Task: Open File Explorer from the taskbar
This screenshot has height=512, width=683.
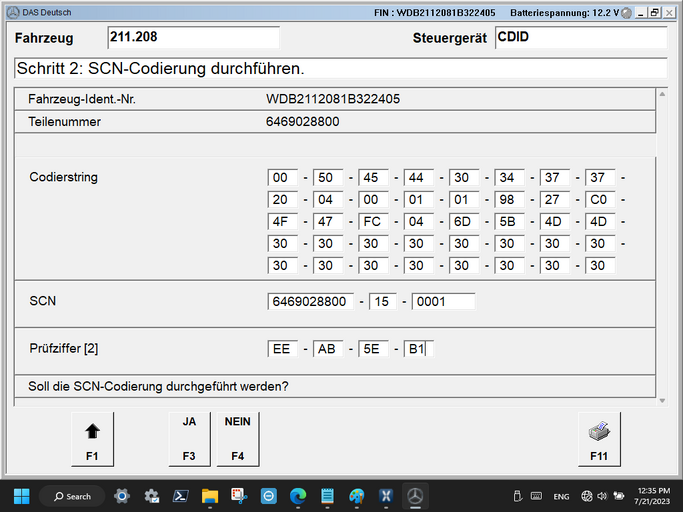Action: (x=210, y=496)
